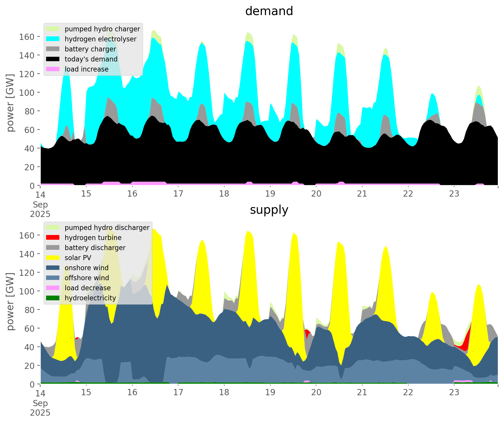Viewport: 504px width, 423px height.
Task: Click the power [GW] y-axis label on supply chart
Action: point(10,301)
